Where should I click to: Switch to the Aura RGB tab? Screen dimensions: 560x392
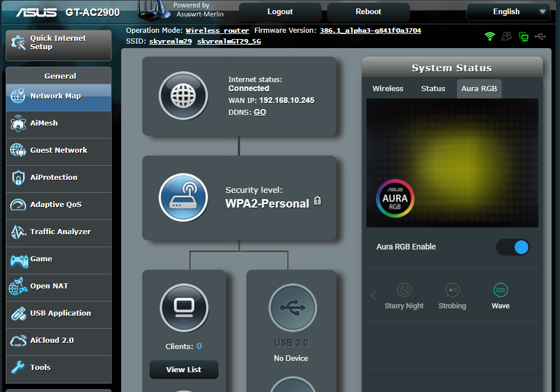pos(479,88)
